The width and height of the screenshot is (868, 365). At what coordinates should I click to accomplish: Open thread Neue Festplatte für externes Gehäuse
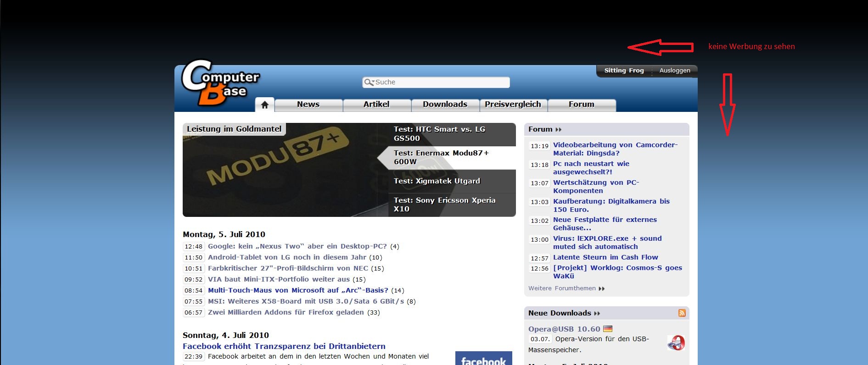point(605,224)
